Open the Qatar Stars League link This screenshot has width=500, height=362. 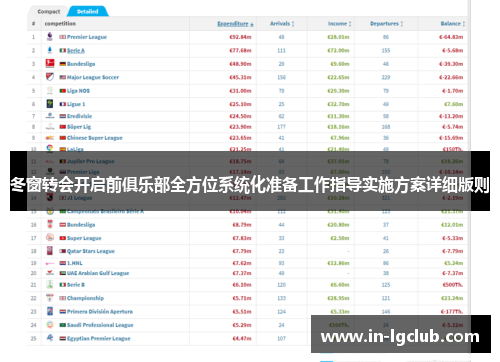click(91, 251)
